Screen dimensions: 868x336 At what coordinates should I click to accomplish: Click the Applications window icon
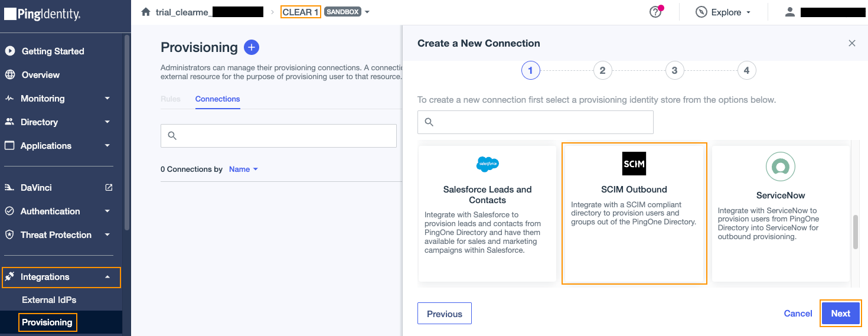[10, 146]
